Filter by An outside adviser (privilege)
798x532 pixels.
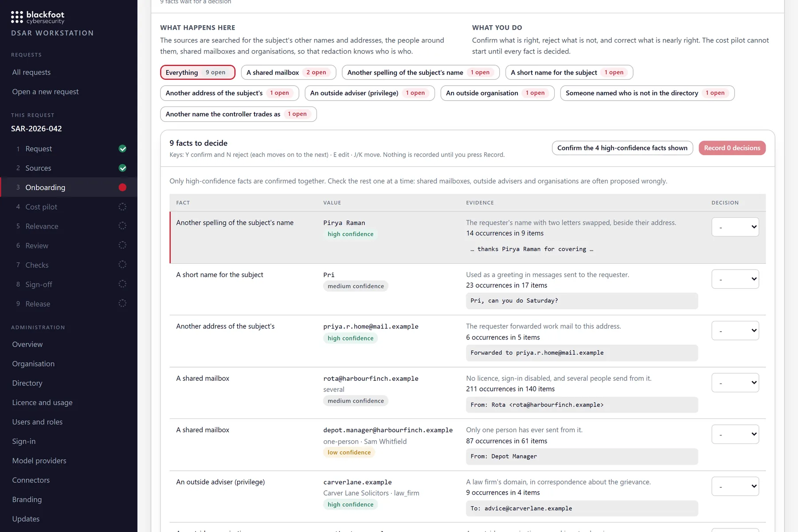370,93
